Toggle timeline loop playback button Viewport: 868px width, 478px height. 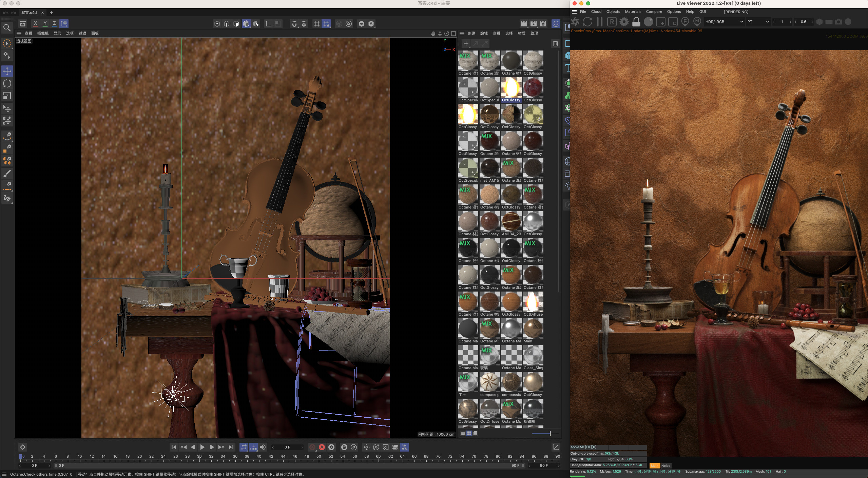(244, 447)
